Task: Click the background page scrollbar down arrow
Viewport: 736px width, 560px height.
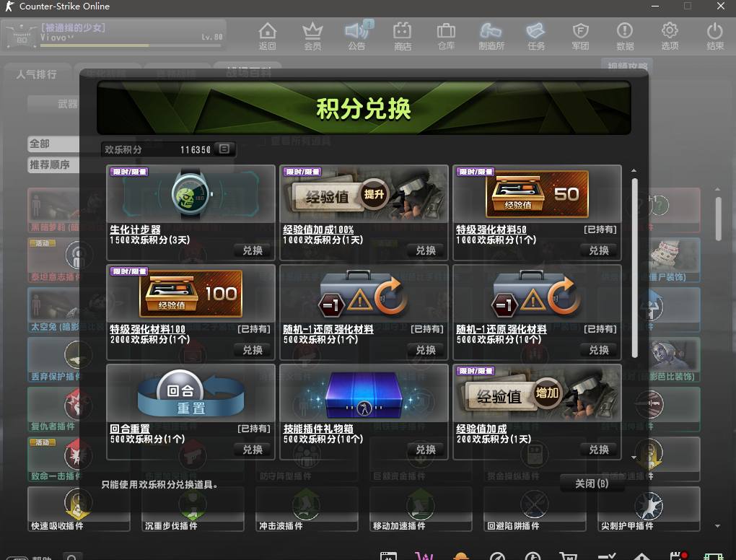Action: [x=718, y=526]
